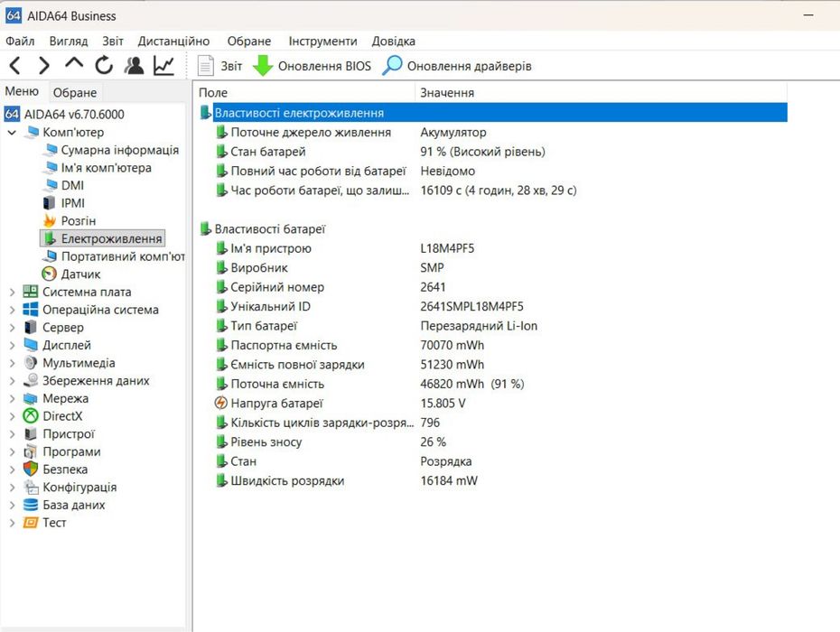This screenshot has width=840, height=632.
Task: Expand the Системна плата node
Action: coord(12,292)
